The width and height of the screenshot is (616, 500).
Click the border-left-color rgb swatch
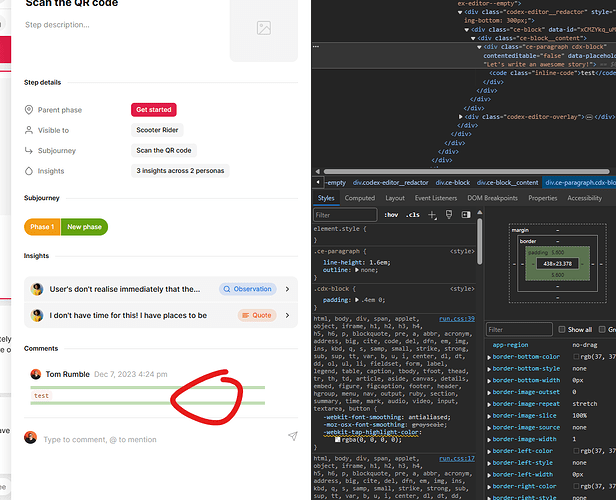tap(576, 451)
